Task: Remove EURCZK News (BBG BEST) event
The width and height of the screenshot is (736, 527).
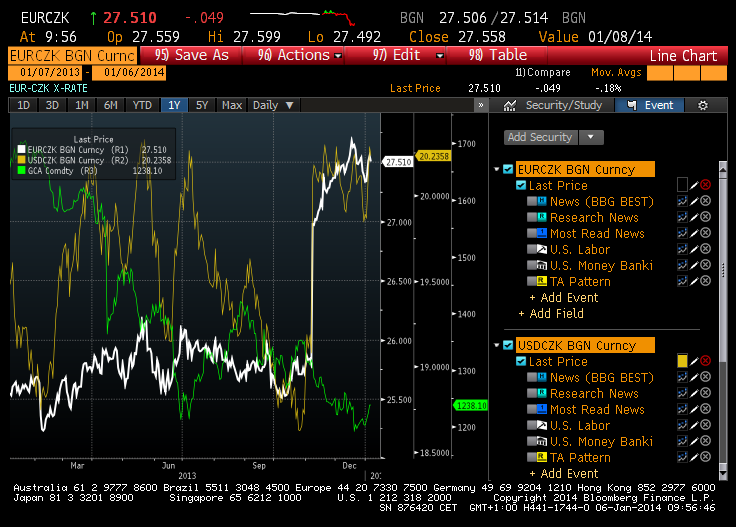Action: [x=705, y=201]
